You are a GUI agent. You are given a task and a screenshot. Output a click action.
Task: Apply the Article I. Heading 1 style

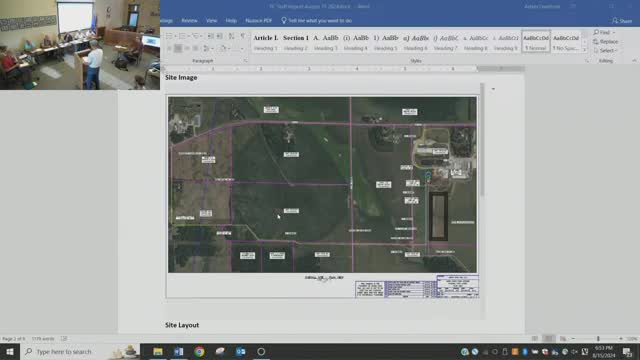266,42
